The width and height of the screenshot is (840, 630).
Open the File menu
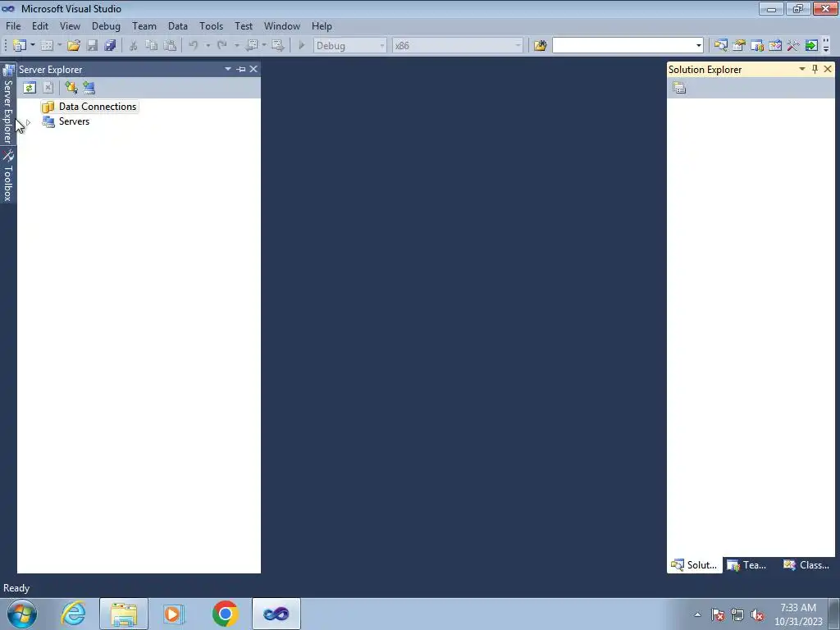click(x=13, y=25)
